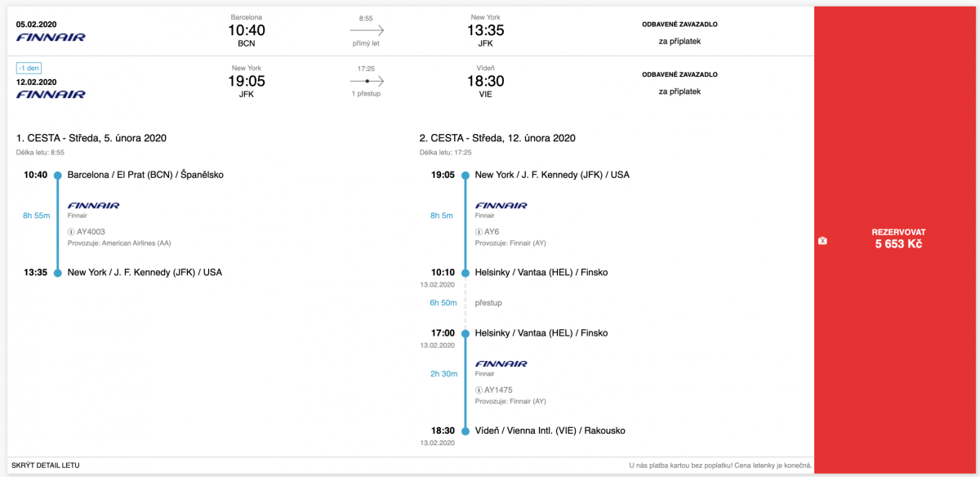This screenshot has height=477, width=980.
Task: Open info icon for flight AY1475
Action: point(479,390)
